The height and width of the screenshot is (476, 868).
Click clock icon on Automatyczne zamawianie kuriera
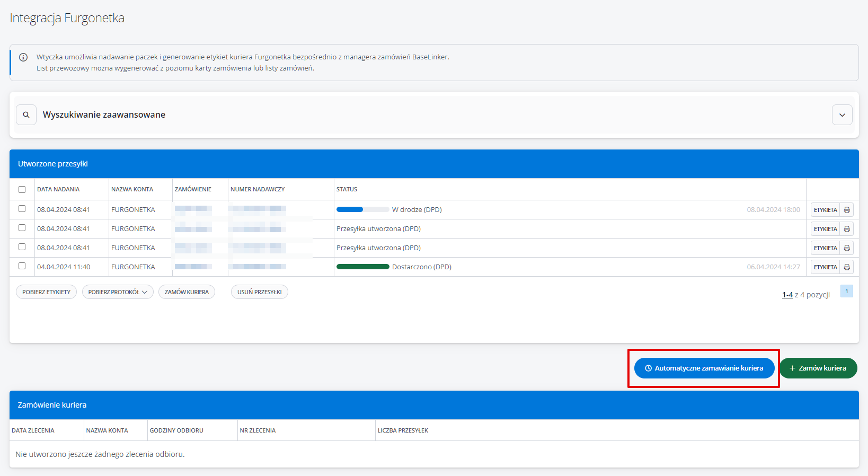(648, 368)
